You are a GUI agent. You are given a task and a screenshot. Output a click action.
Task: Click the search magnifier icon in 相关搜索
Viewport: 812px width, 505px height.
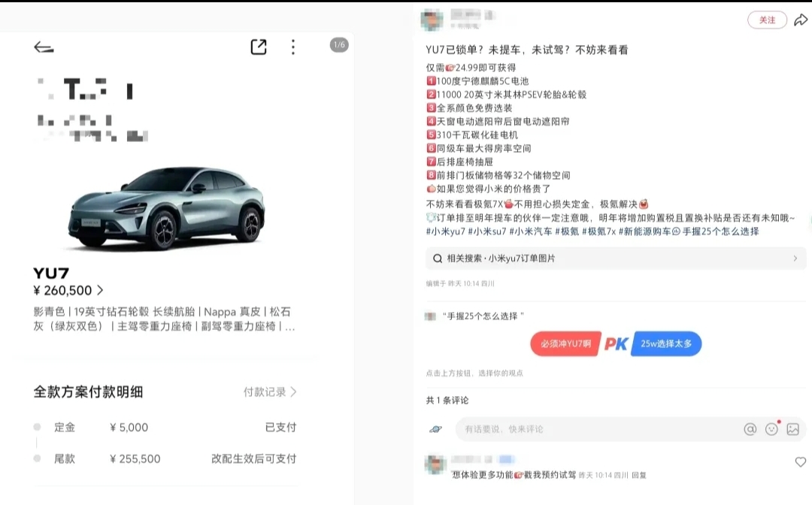[438, 259]
